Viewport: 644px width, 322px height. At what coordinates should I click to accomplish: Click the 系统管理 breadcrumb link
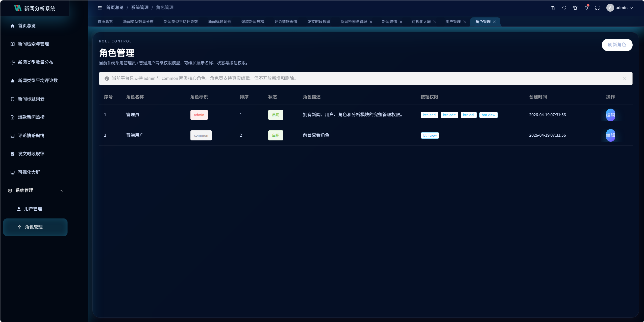pyautogui.click(x=140, y=8)
